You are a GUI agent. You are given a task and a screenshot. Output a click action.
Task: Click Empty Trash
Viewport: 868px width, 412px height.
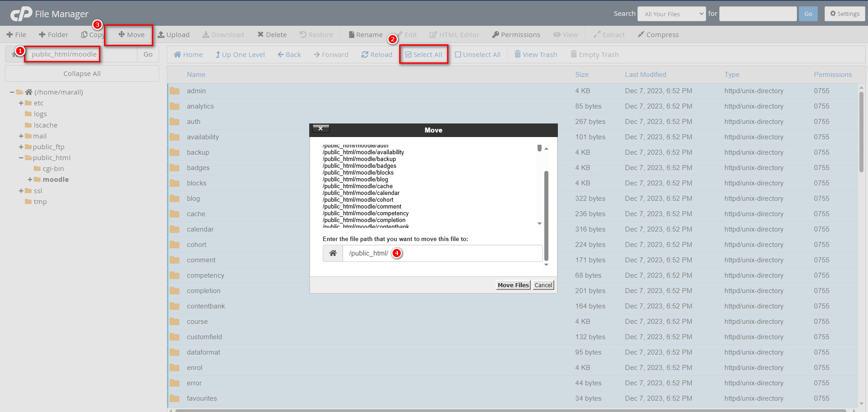pyautogui.click(x=594, y=54)
